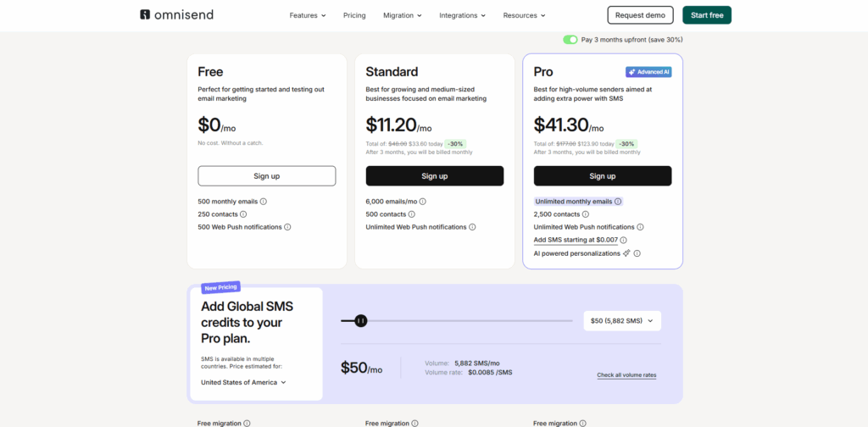Expand the Resources menu
868x427 pixels.
[x=524, y=15]
